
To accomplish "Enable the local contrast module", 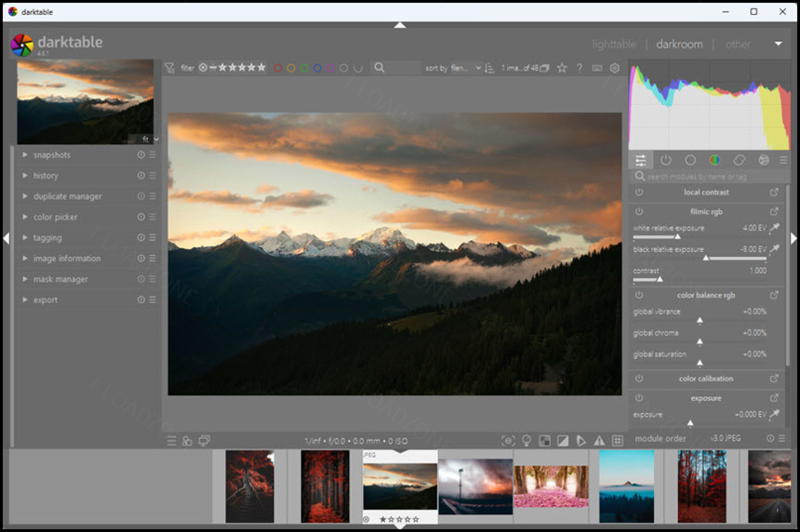I will (639, 193).
